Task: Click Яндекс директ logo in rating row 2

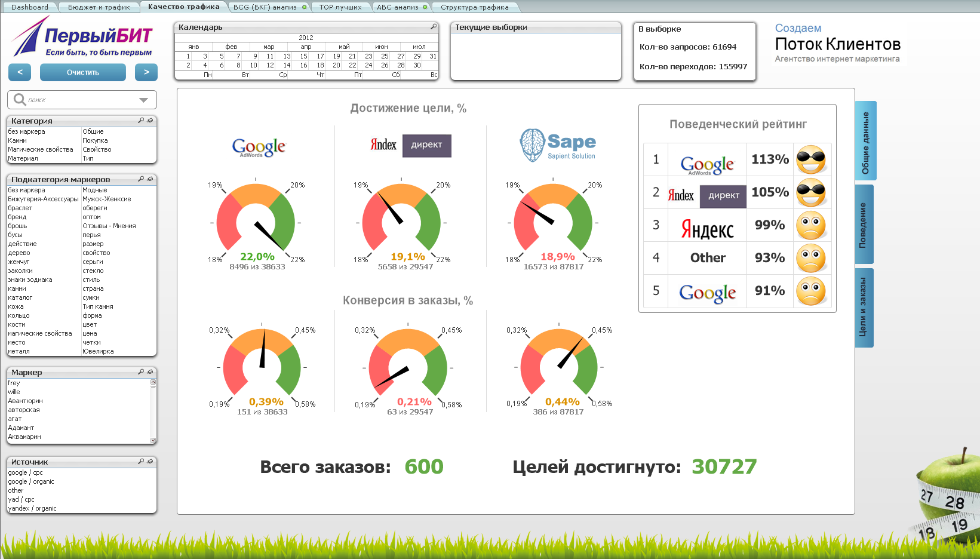Action: [707, 196]
